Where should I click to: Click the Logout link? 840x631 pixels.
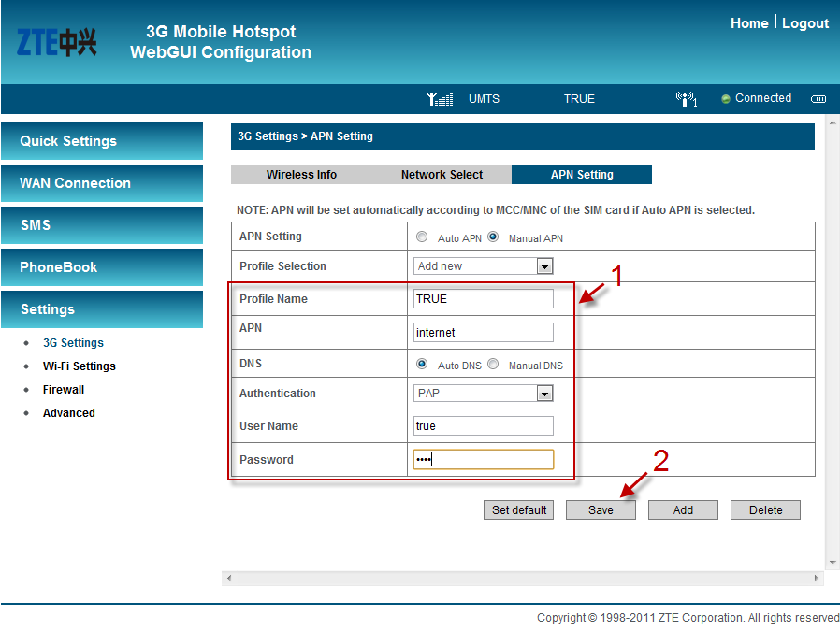[x=804, y=23]
